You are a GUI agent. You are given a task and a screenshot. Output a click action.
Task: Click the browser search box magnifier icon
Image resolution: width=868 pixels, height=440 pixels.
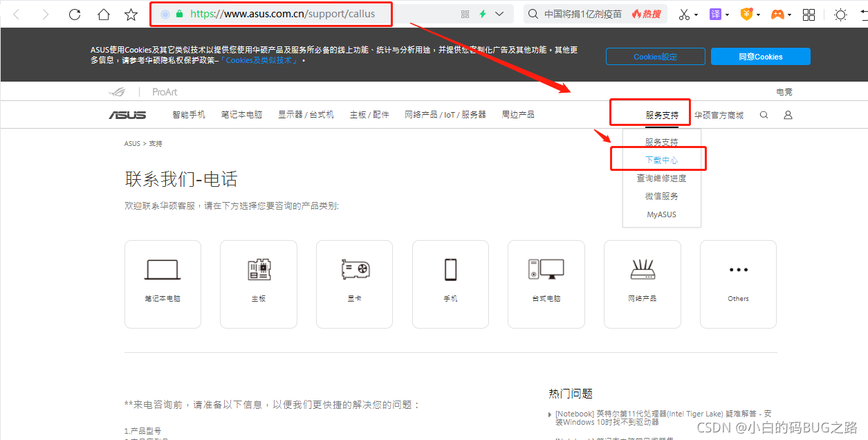coord(533,14)
